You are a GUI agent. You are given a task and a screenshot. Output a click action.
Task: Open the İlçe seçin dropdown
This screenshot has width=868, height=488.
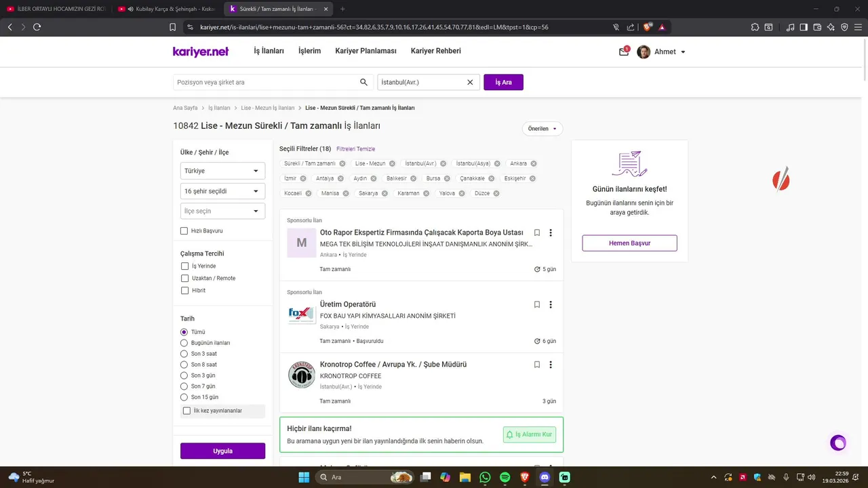pyautogui.click(x=222, y=211)
